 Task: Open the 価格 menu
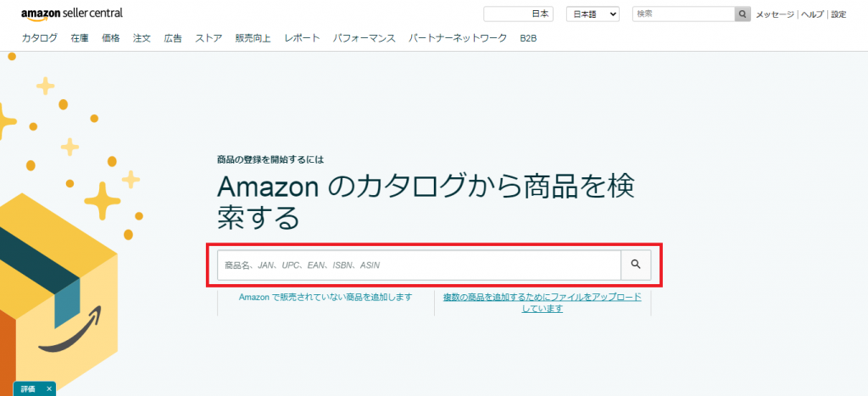coord(110,38)
